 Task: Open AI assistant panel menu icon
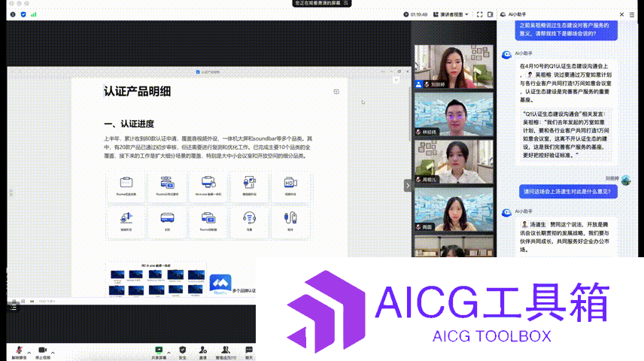pyautogui.click(x=632, y=14)
